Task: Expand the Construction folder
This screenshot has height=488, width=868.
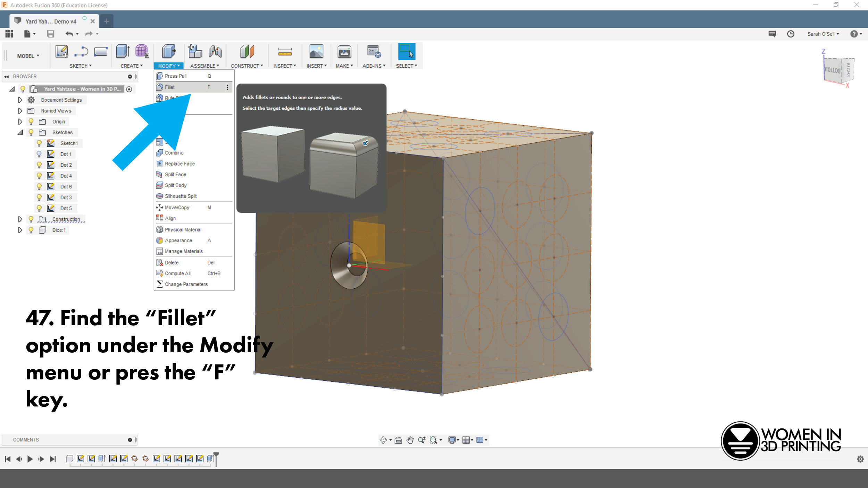Action: pos(20,219)
